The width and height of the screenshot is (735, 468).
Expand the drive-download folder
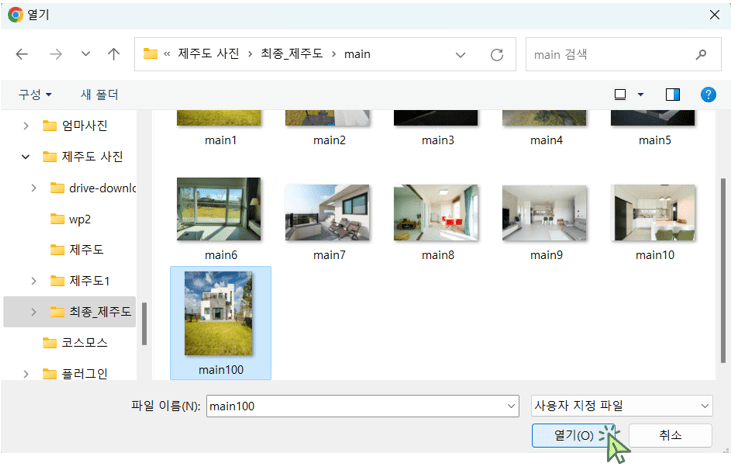[34, 188]
